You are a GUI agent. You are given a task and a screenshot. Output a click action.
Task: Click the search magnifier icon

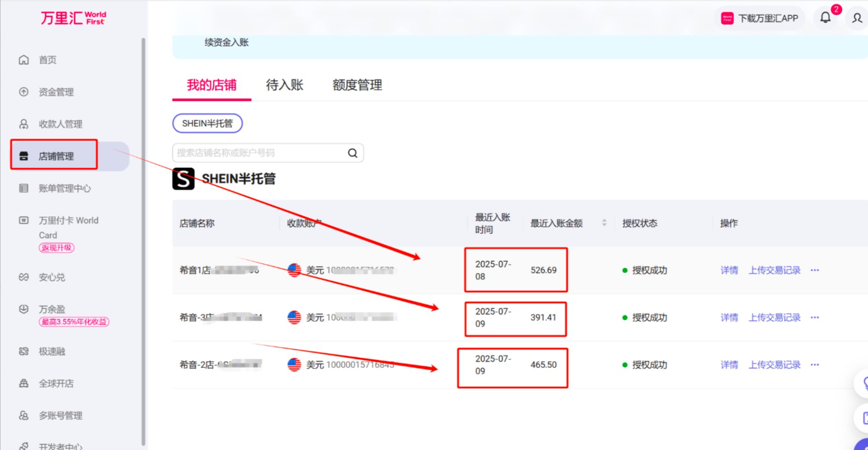pyautogui.click(x=352, y=153)
